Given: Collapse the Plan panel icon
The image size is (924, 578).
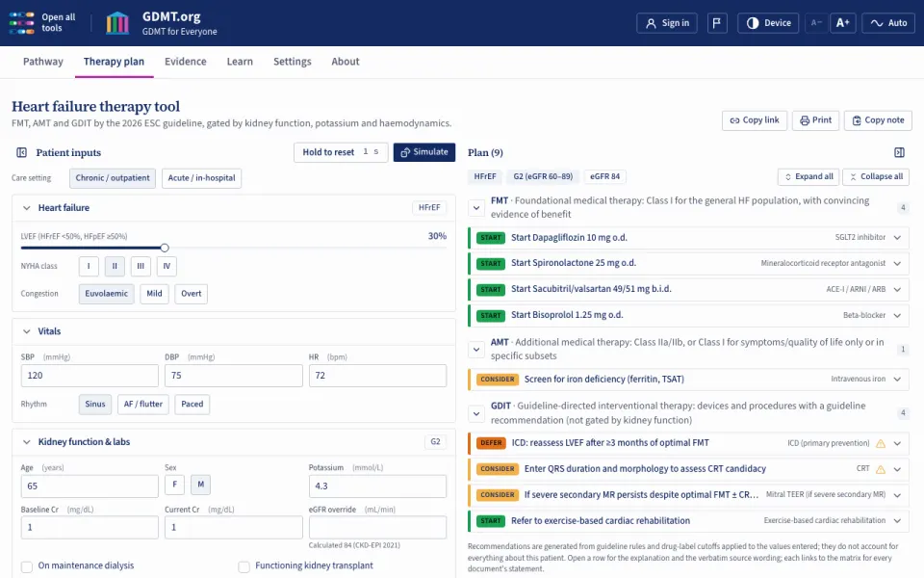Looking at the screenshot, I should tap(899, 153).
